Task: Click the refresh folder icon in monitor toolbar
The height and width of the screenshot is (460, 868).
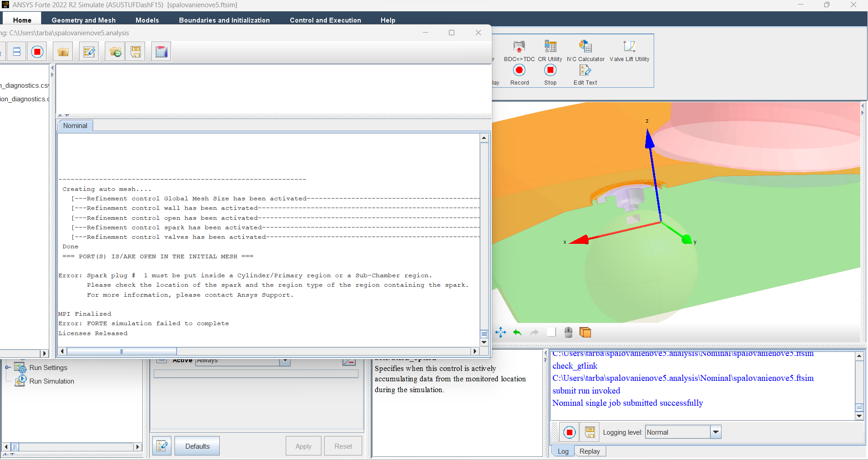Action: 115,52
